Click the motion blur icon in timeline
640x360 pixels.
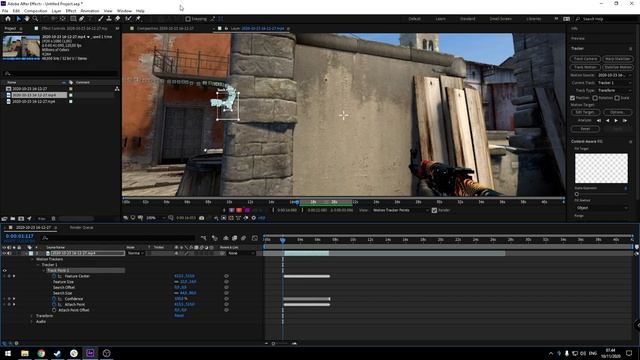pyautogui.click(x=243, y=238)
